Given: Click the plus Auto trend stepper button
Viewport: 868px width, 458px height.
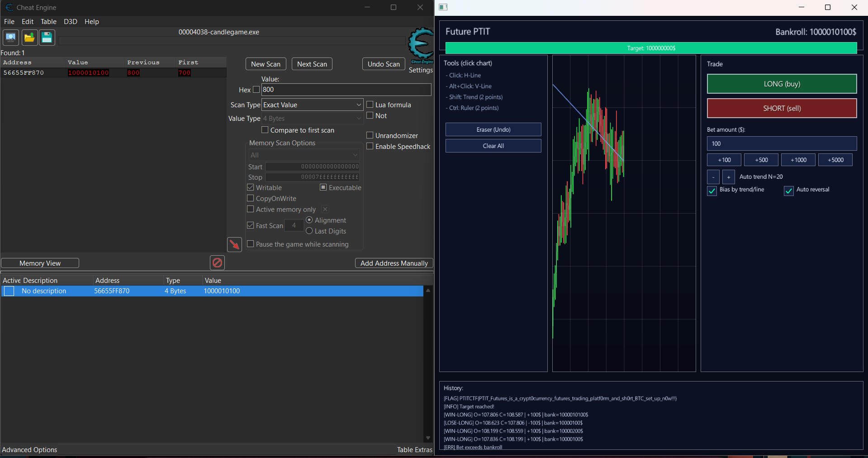Looking at the screenshot, I should click(728, 177).
